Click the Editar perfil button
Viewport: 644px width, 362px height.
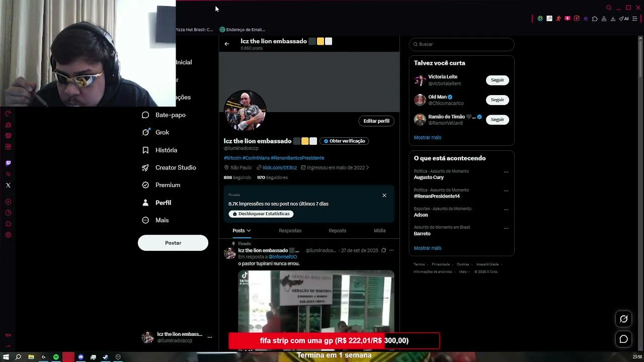[376, 121]
